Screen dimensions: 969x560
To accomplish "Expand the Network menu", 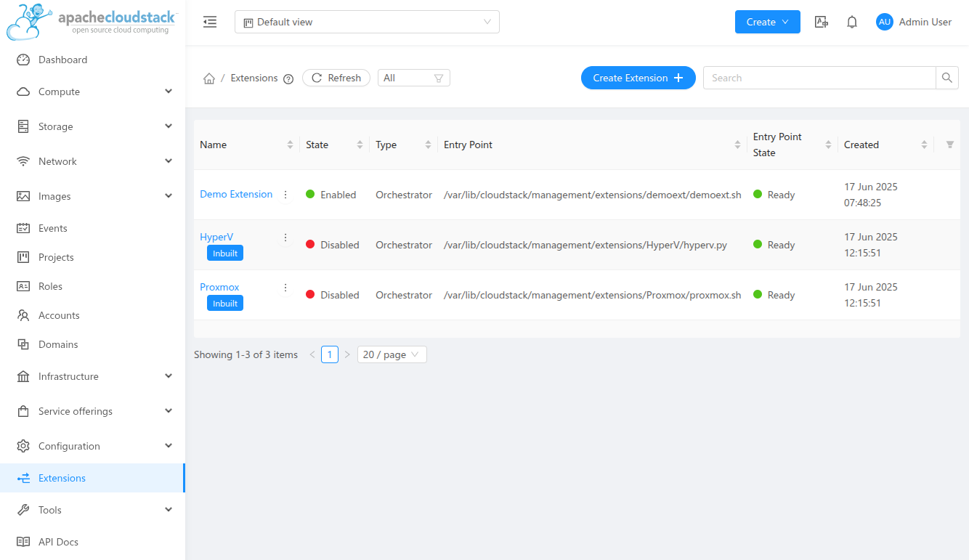I will pyautogui.click(x=92, y=161).
